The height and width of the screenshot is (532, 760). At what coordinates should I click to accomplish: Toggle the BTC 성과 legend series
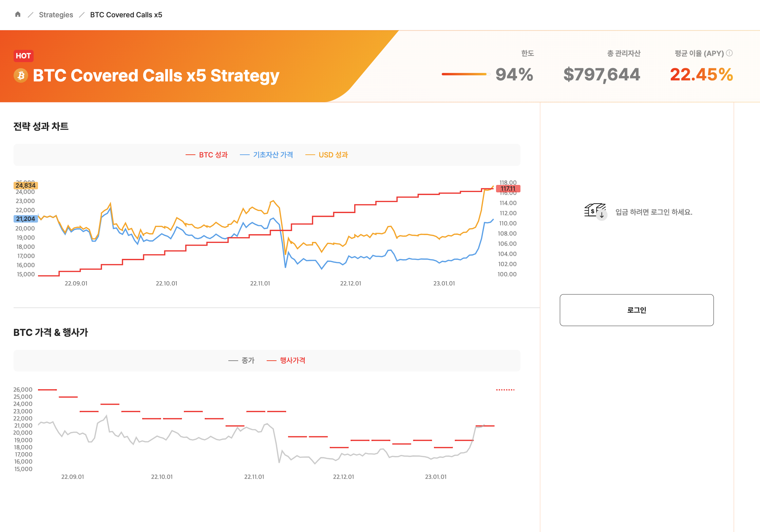point(207,155)
